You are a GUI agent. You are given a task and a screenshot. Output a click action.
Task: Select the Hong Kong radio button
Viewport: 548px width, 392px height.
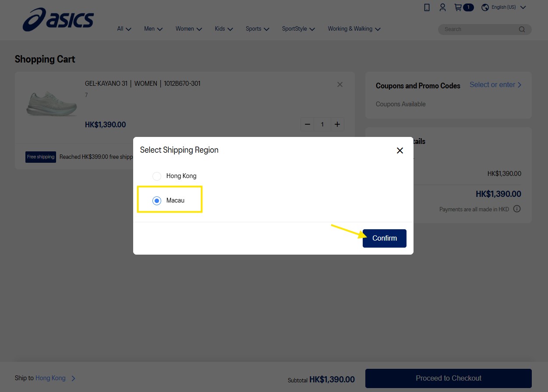coord(157,176)
